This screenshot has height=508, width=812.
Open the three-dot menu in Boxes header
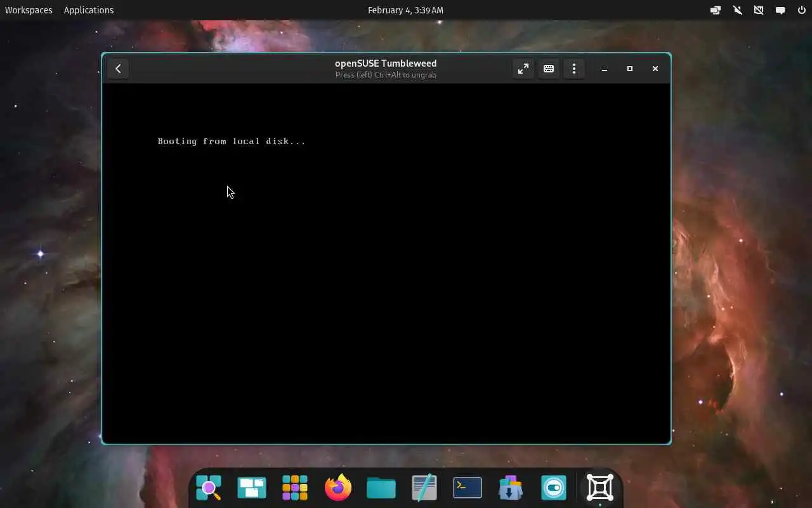coord(574,69)
